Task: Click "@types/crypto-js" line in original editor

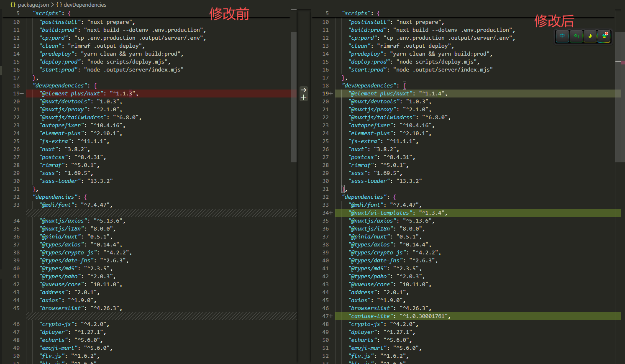Action: click(x=85, y=253)
